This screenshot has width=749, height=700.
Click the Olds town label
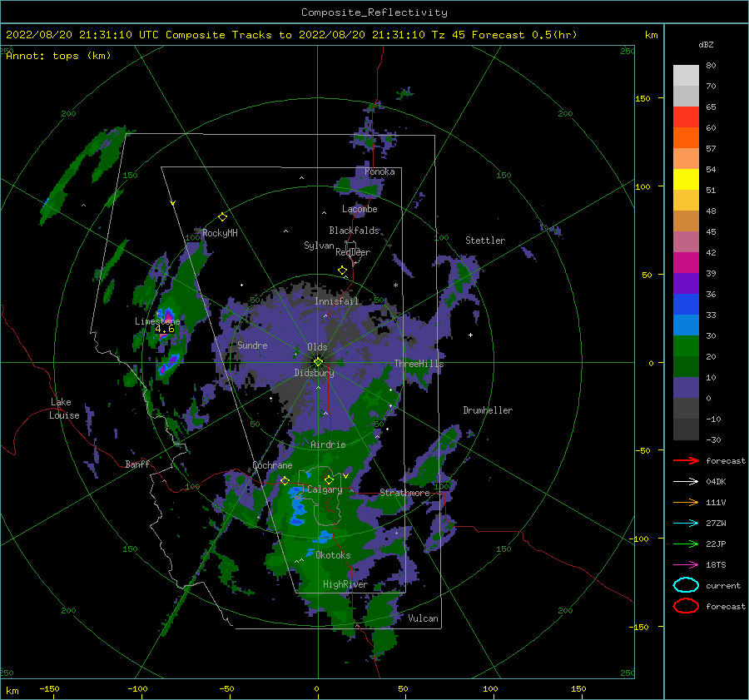[x=317, y=347]
